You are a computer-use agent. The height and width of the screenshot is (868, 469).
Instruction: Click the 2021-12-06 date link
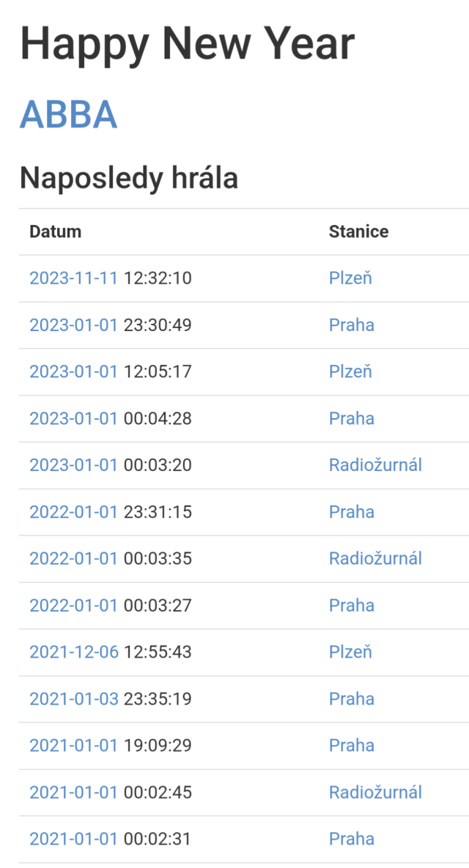73,652
